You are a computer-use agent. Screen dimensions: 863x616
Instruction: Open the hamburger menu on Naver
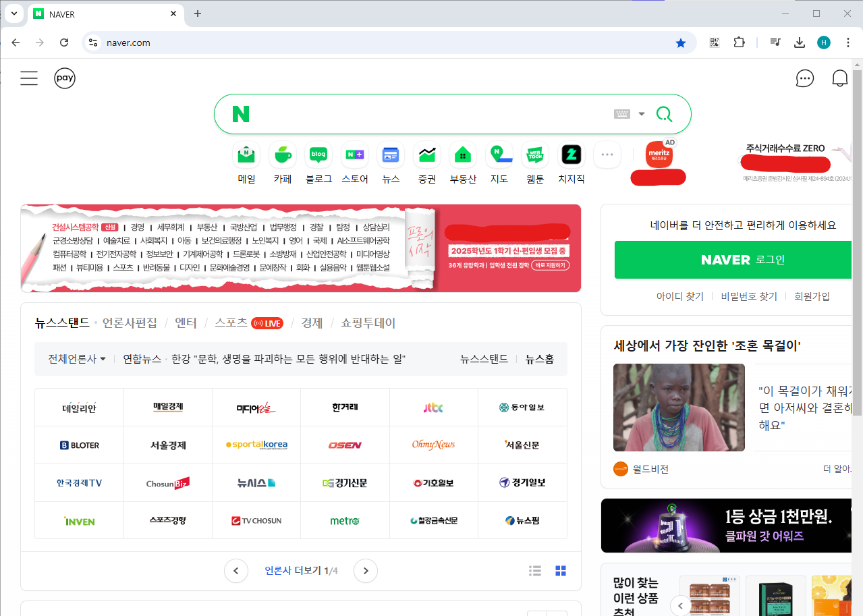(29, 78)
